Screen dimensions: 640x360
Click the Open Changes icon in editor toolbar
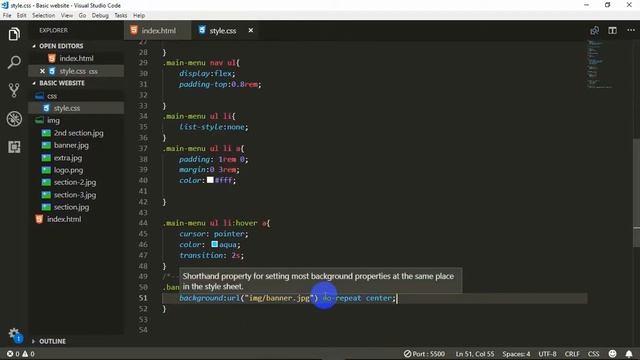pyautogui.click(x=594, y=31)
